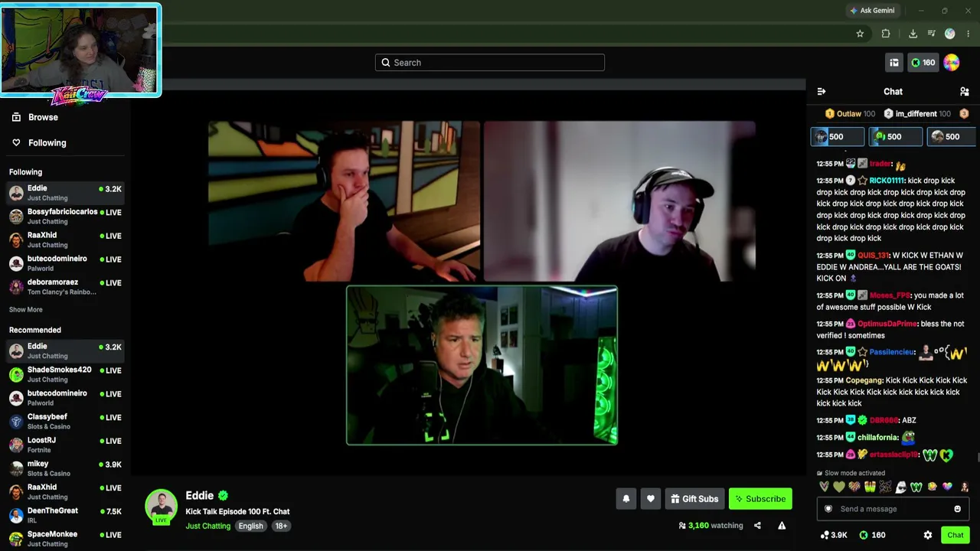Open the Chrome profile avatar

click(x=950, y=34)
